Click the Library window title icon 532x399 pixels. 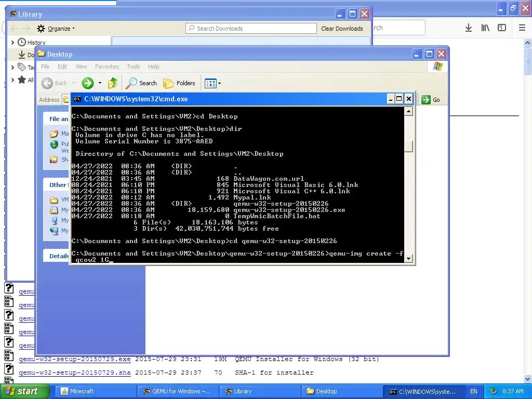pos(12,14)
